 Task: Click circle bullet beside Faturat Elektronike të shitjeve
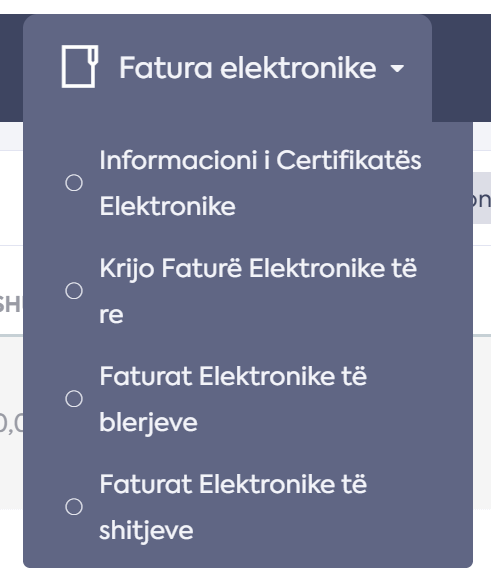click(x=74, y=507)
